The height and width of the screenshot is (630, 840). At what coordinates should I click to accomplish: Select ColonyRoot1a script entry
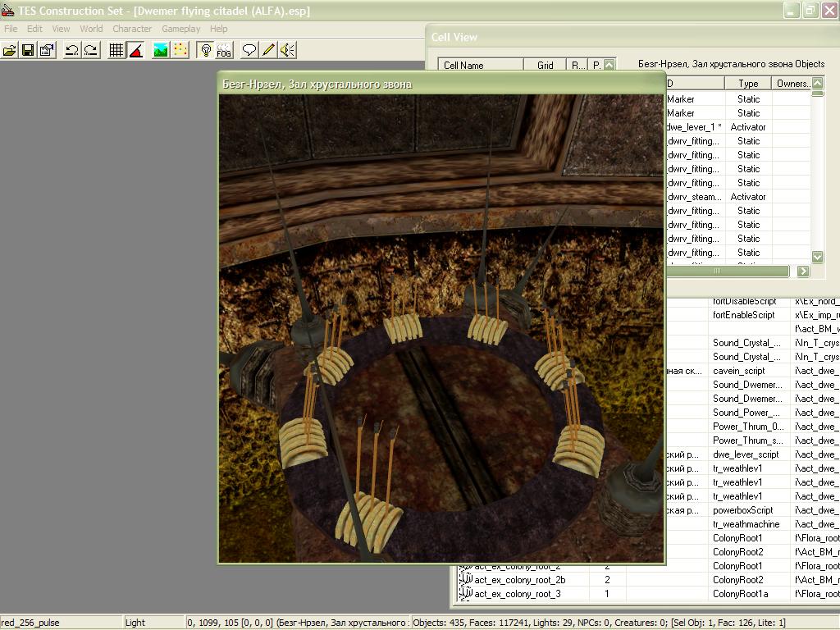(740, 594)
